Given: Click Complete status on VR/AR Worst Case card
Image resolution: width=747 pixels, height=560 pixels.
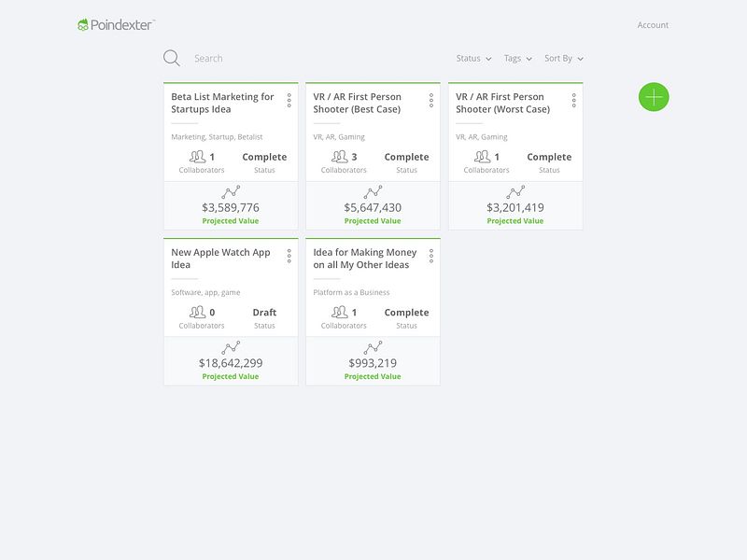Looking at the screenshot, I should tap(549, 157).
